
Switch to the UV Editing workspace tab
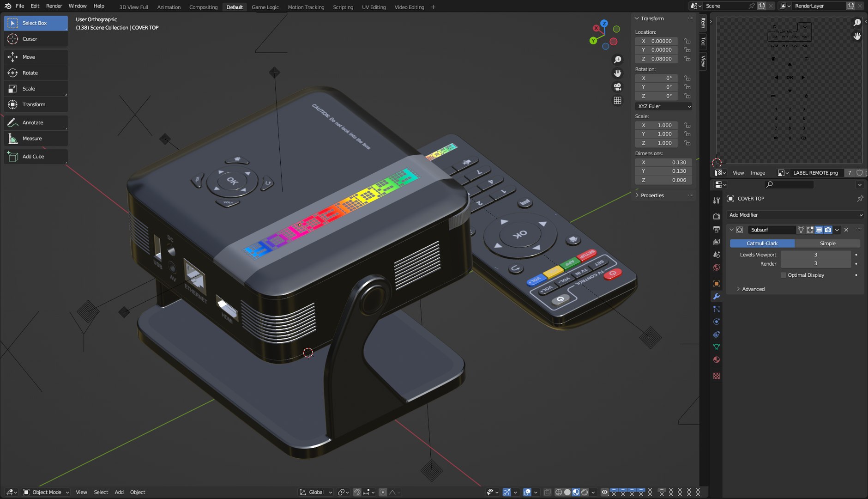pos(374,7)
